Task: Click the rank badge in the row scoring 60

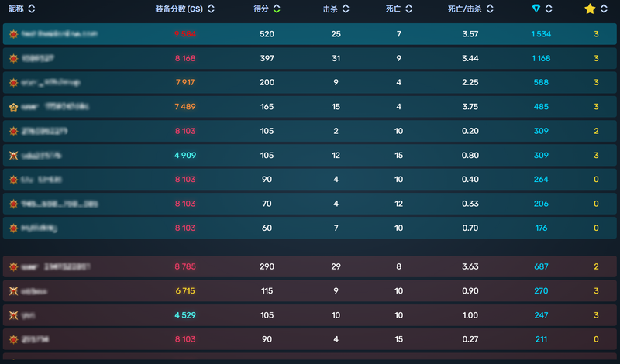Action: tap(13, 228)
